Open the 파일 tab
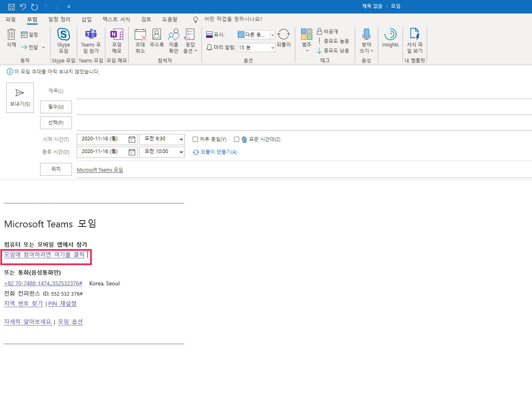 (11, 19)
